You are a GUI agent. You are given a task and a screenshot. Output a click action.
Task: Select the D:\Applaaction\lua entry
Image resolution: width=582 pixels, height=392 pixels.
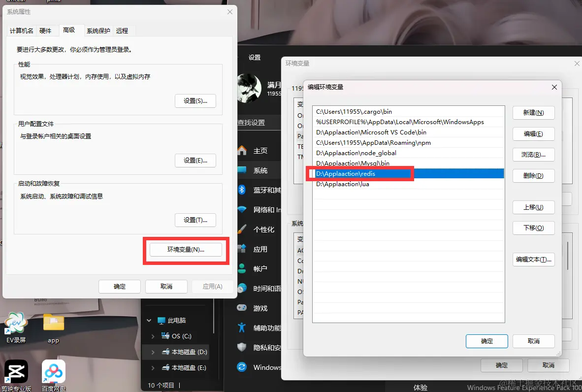(408, 184)
